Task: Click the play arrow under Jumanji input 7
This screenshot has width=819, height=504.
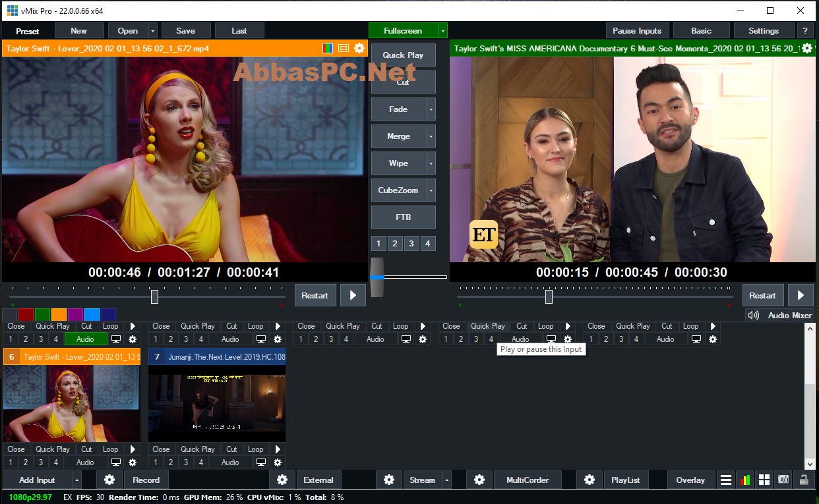Action: pyautogui.click(x=278, y=449)
